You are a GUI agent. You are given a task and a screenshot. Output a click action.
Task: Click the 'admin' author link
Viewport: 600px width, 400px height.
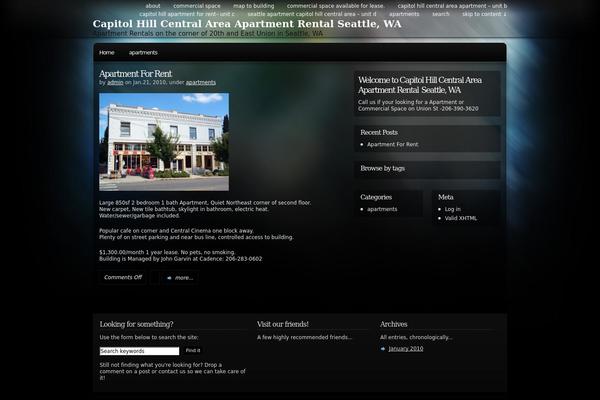pos(115,82)
